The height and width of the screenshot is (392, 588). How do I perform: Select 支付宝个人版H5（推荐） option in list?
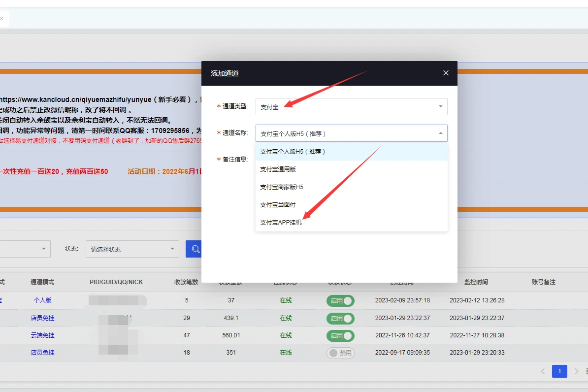click(x=352, y=152)
